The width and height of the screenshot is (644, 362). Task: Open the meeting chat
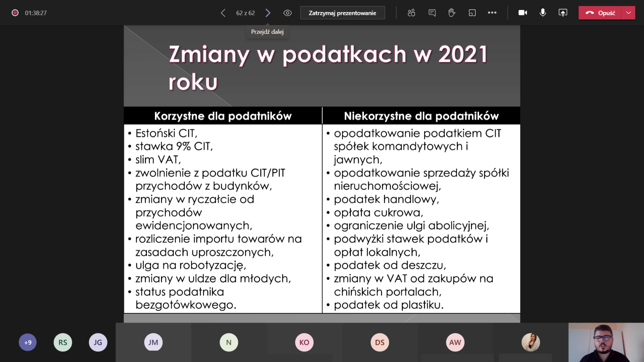point(432,13)
